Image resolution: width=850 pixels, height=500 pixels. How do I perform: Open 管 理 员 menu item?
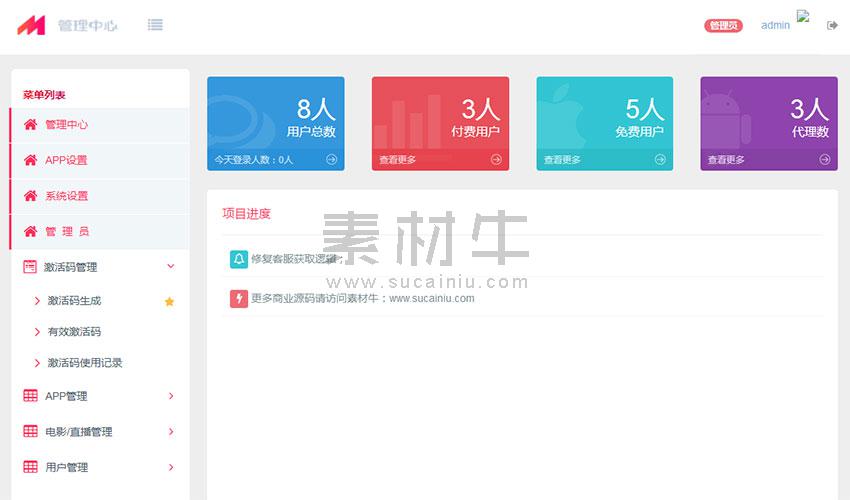[x=100, y=232]
